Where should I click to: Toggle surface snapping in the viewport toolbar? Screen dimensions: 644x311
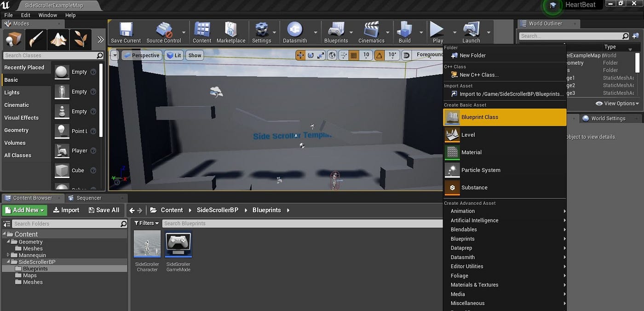(343, 55)
